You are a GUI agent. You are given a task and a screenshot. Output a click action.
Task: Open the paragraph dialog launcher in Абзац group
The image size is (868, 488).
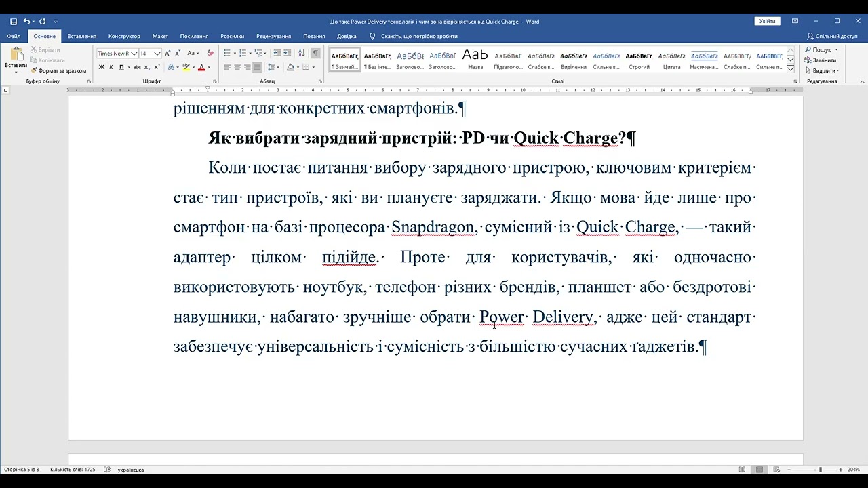click(x=320, y=81)
